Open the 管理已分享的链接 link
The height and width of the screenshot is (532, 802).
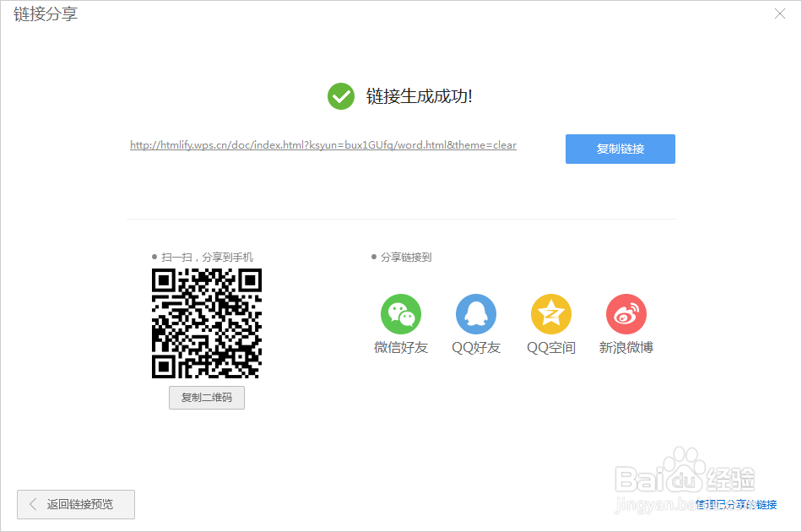tap(737, 504)
